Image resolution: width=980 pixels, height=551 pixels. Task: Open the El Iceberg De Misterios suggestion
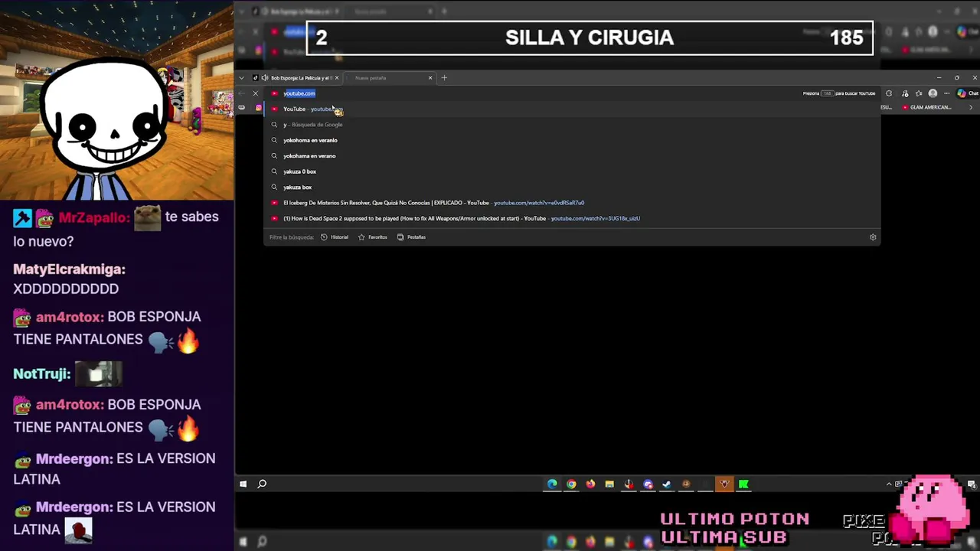tap(572, 203)
